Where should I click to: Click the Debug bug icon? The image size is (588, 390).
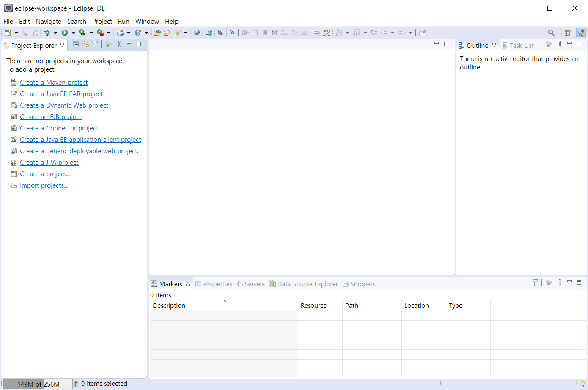coord(47,33)
